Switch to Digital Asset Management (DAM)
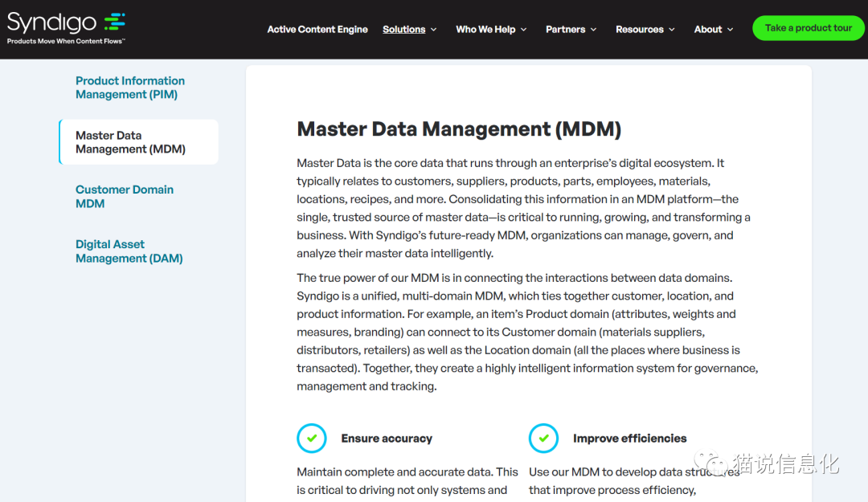Screen dimensions: 868x502 tap(129, 251)
